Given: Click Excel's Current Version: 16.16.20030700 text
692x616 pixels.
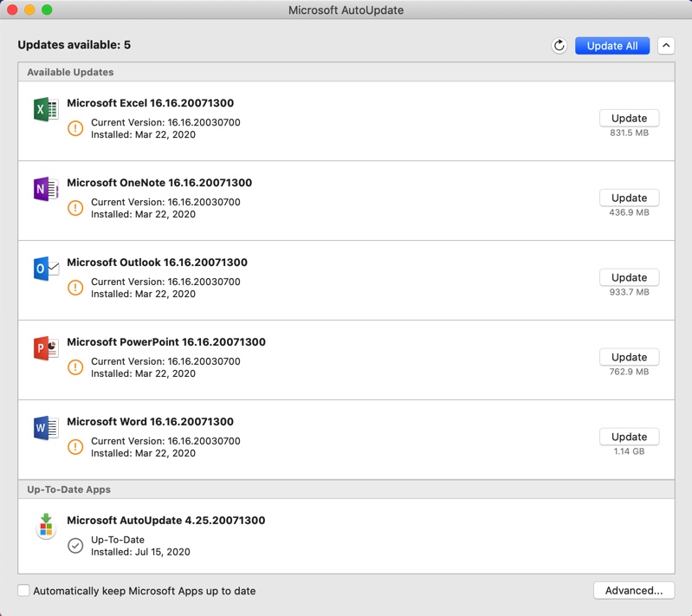Looking at the screenshot, I should (x=165, y=122).
